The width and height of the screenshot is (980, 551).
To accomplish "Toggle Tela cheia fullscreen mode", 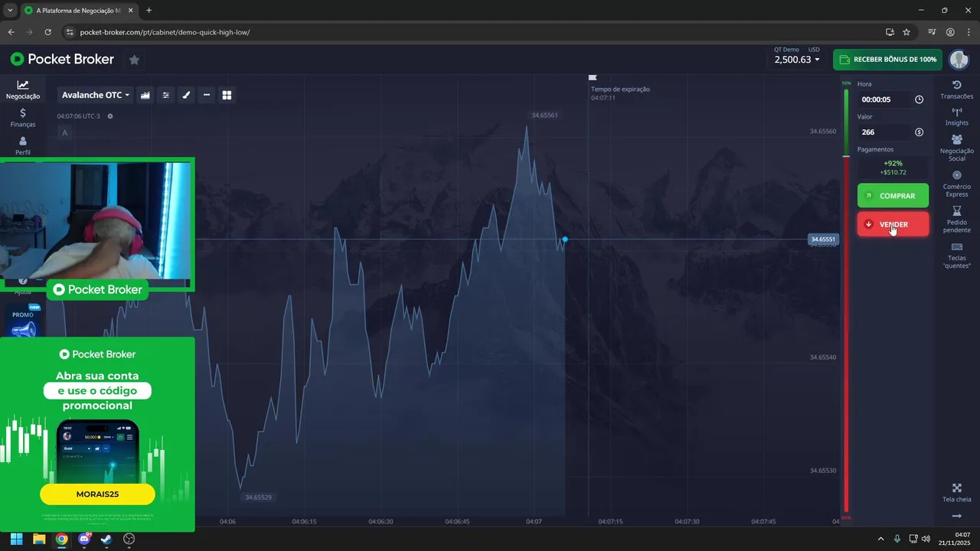I will (x=956, y=493).
